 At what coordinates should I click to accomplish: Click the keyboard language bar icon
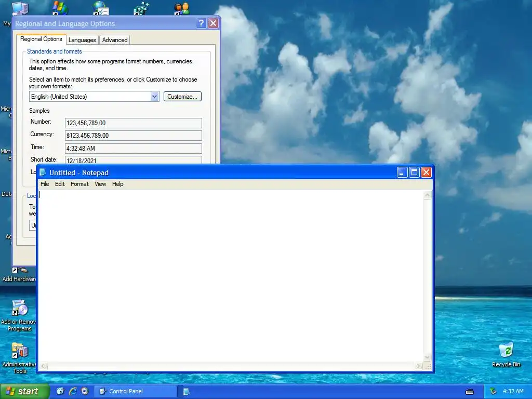(470, 392)
